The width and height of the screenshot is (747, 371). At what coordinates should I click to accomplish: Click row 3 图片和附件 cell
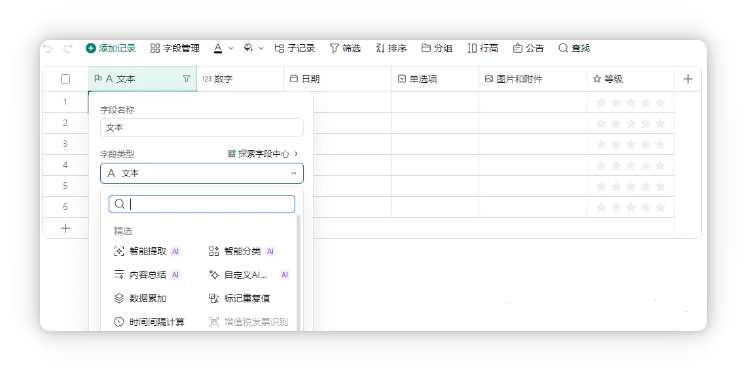pos(533,144)
